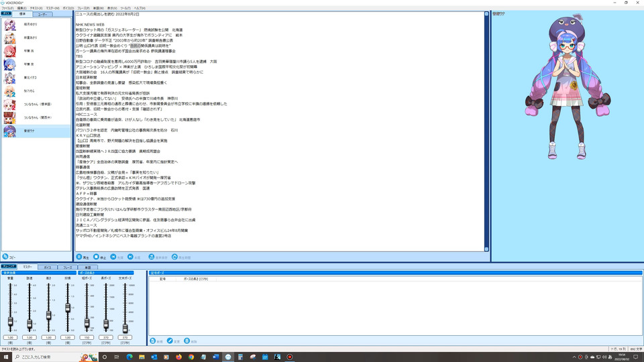Open Windows Start menu
Viewport: 644px width, 362px height.
click(x=6, y=357)
